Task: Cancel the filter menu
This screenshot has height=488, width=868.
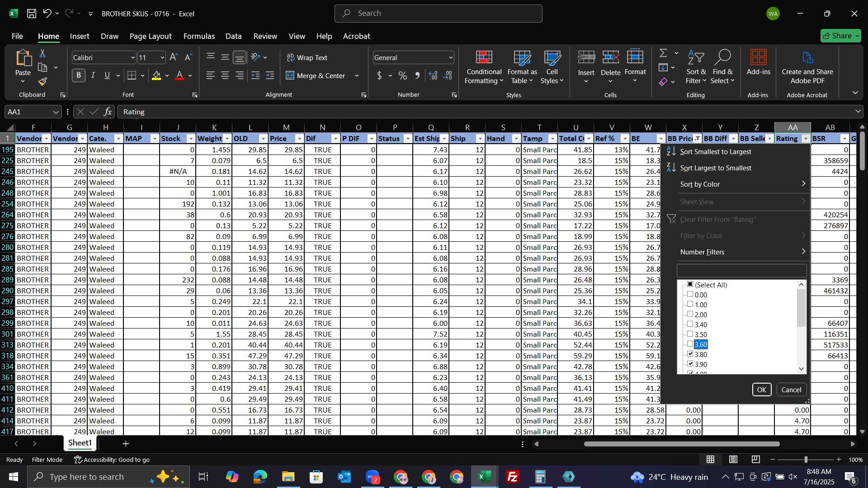Action: (791, 389)
